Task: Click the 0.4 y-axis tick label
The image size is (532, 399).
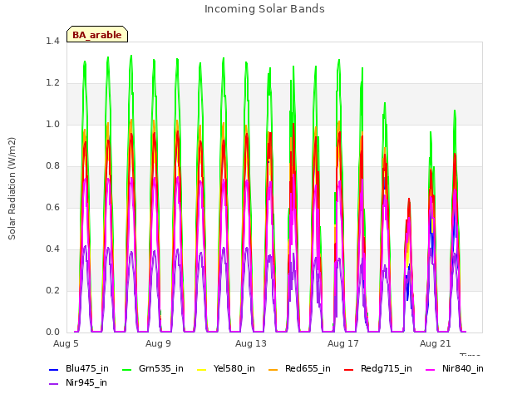Action: coord(52,249)
